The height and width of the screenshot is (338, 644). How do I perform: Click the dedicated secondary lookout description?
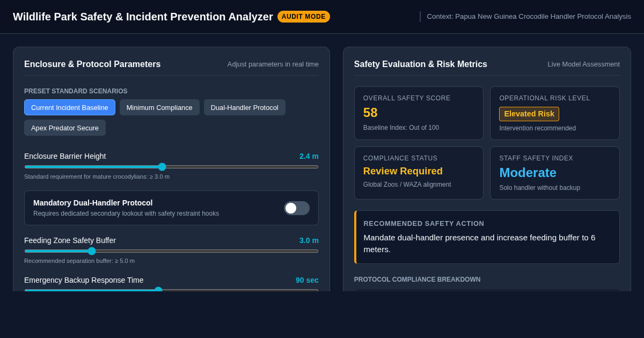tap(126, 214)
